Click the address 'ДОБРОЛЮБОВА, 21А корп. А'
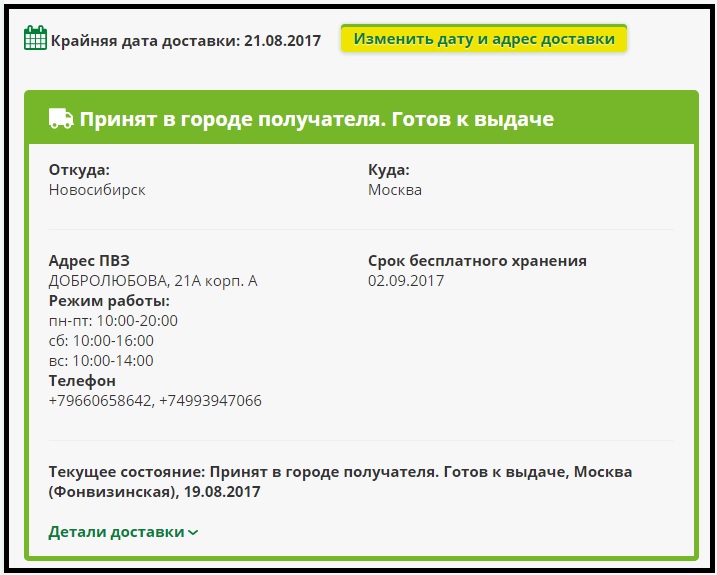Screen dimensions: 717x575 click(x=153, y=281)
